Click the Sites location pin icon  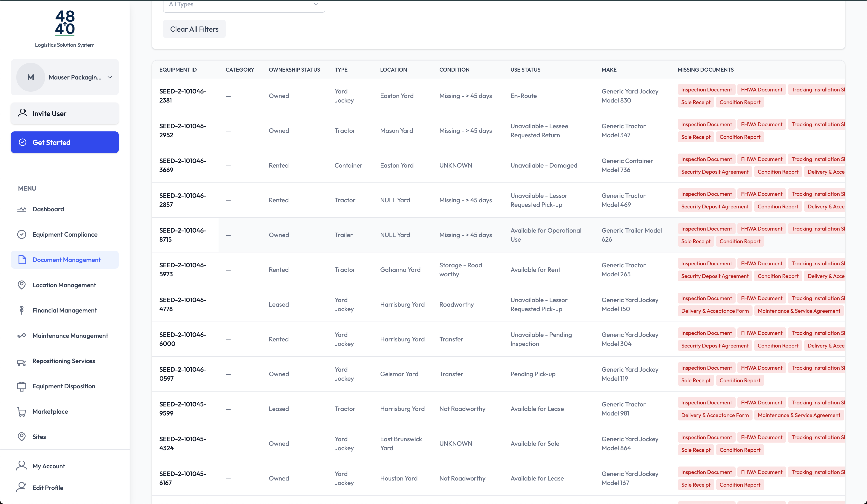pyautogui.click(x=22, y=436)
